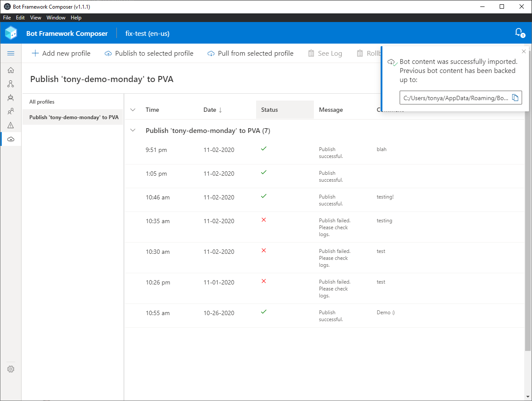Image resolution: width=532 pixels, height=401 pixels.
Task: Click the green check for 9:51 pm
Action: (x=264, y=148)
